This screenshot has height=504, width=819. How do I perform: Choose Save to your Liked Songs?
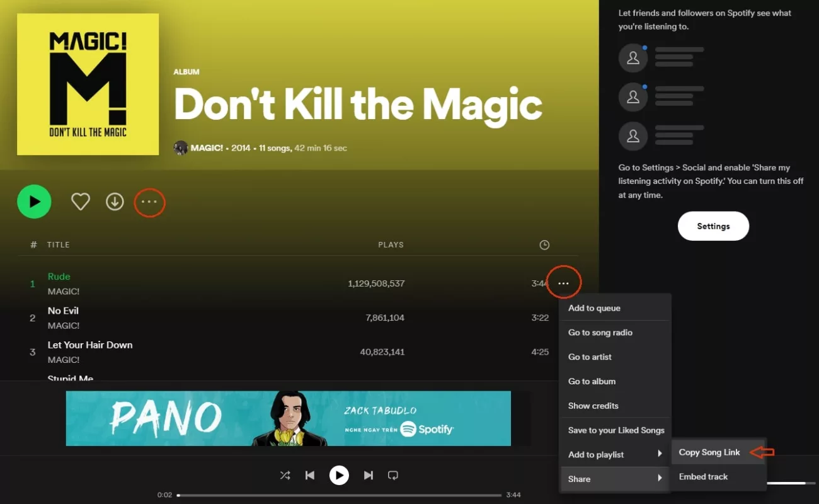615,430
